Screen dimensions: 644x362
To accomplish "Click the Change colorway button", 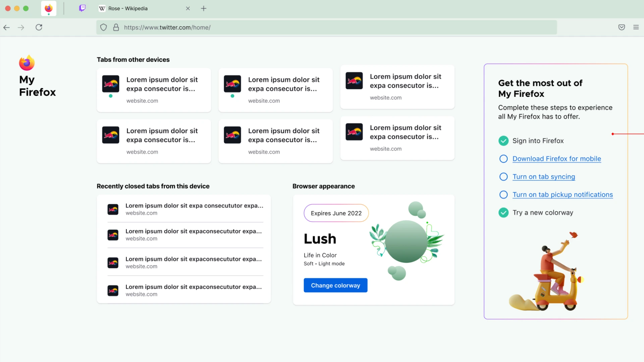I will point(335,285).
